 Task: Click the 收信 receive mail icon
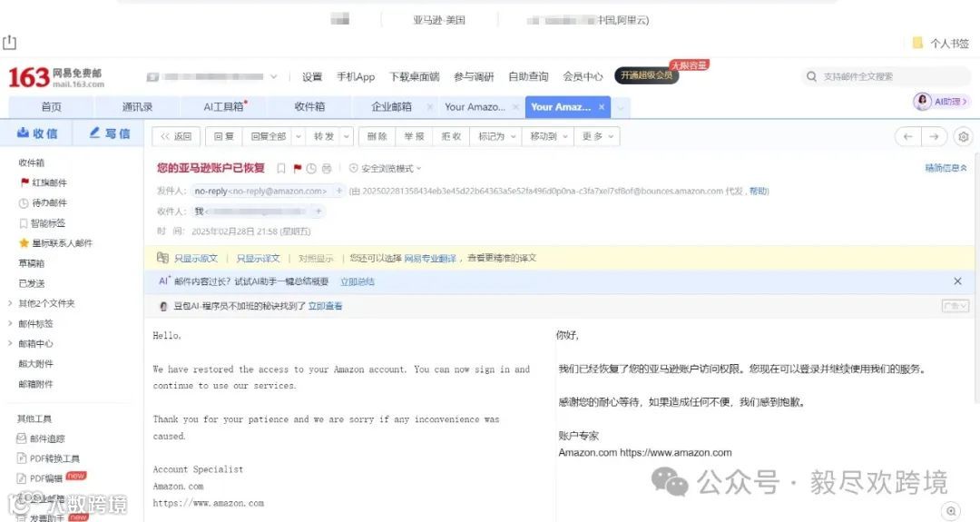click(x=23, y=133)
